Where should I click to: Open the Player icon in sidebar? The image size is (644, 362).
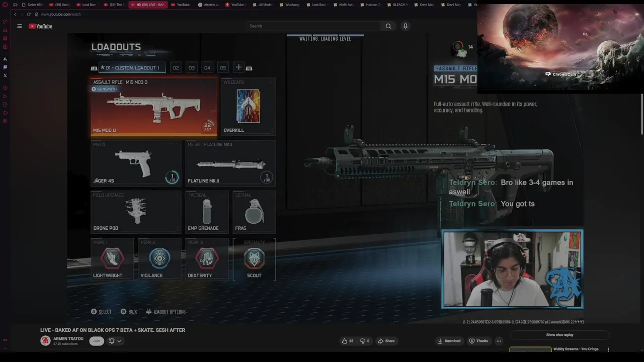pyautogui.click(x=5, y=88)
